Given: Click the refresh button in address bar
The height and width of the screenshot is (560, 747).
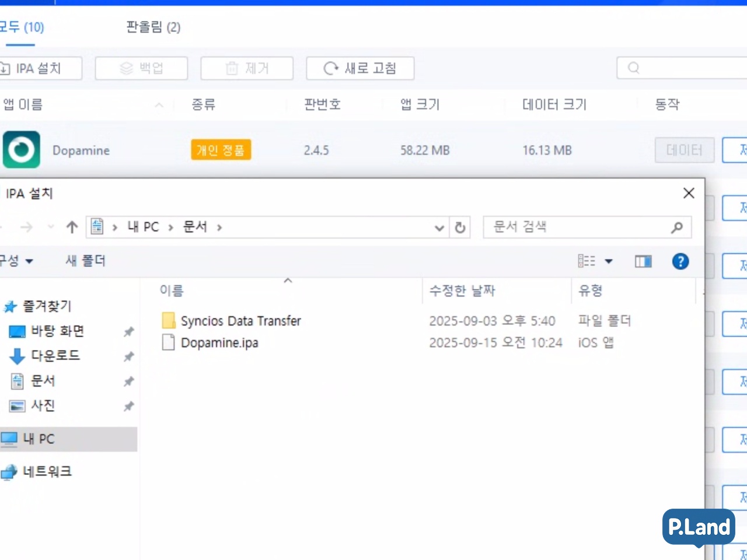Looking at the screenshot, I should [x=460, y=228].
